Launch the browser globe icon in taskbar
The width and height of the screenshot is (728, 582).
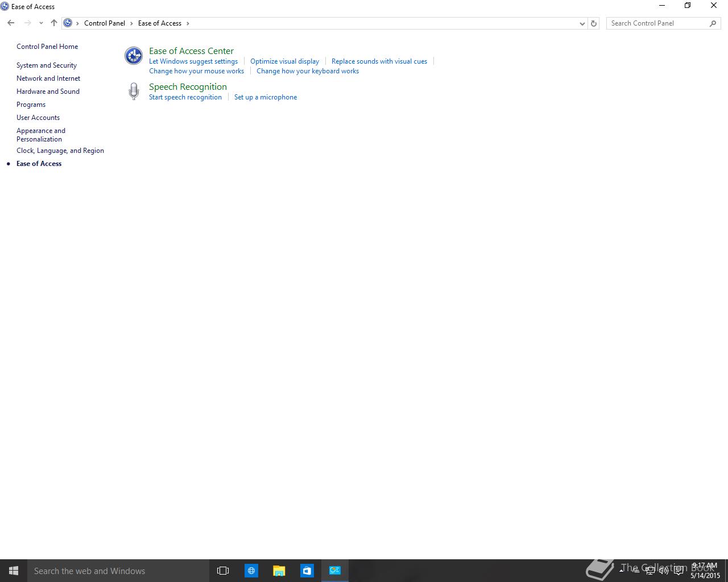pyautogui.click(x=251, y=571)
